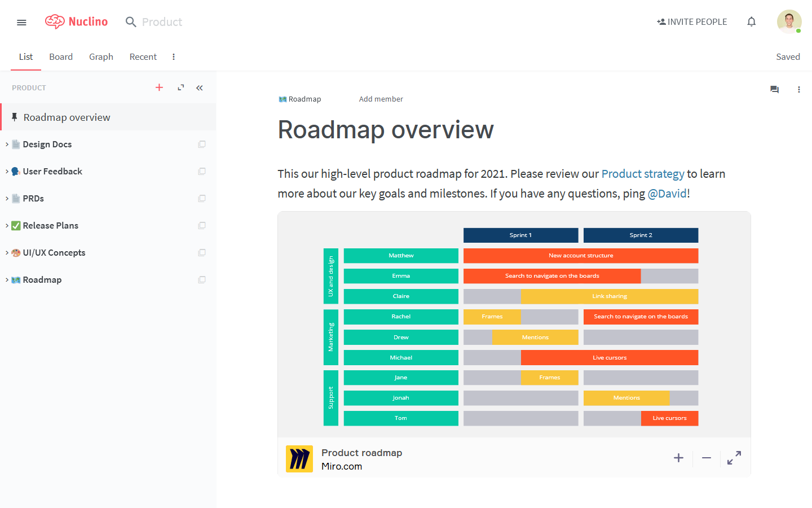Click the PRODUCT workspace heading
Image resolution: width=812 pixels, height=508 pixels.
click(29, 87)
